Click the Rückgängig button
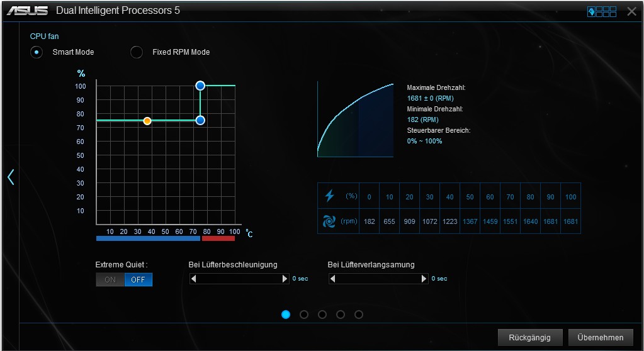Image resolution: width=644 pixels, height=351 pixels. pyautogui.click(x=530, y=337)
